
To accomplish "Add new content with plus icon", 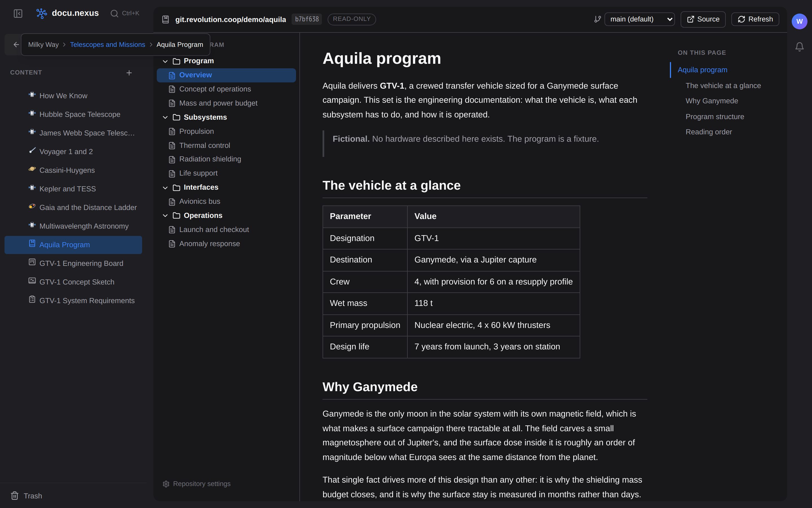I will tap(129, 73).
